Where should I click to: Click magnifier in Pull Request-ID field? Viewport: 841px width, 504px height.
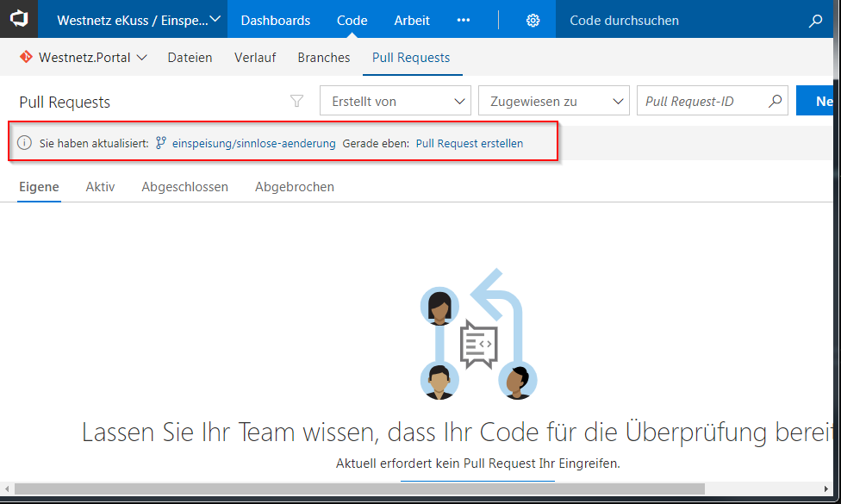pos(776,101)
